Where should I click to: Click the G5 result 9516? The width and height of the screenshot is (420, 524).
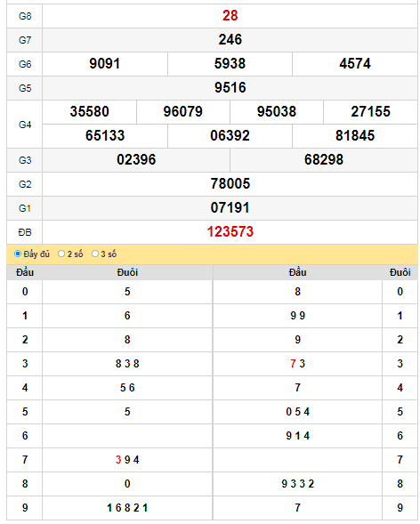pos(230,88)
